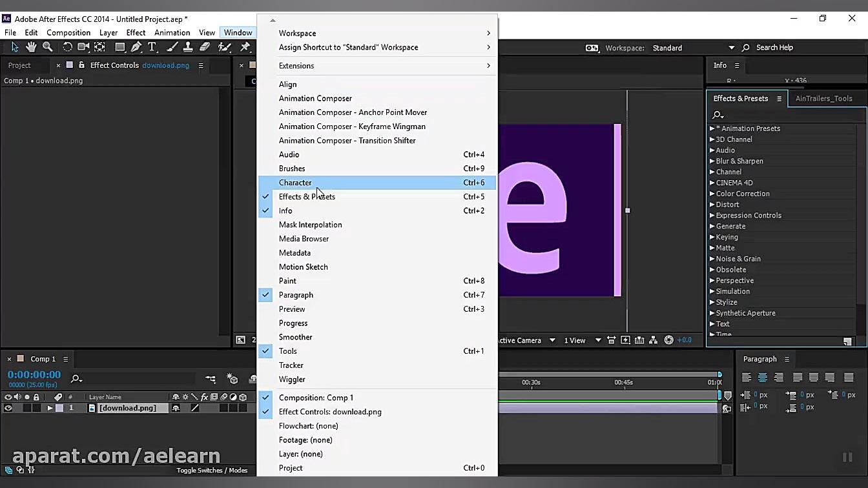Select the Pen tool
This screenshot has height=488, width=868.
click(x=136, y=47)
